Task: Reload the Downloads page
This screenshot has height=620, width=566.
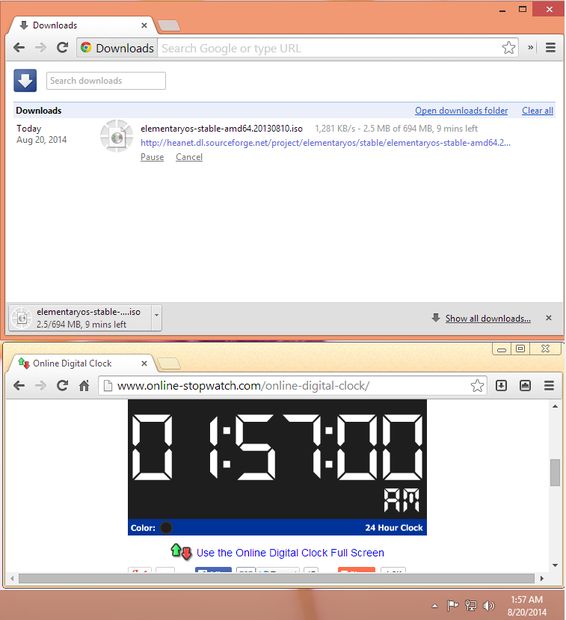Action: (62, 48)
